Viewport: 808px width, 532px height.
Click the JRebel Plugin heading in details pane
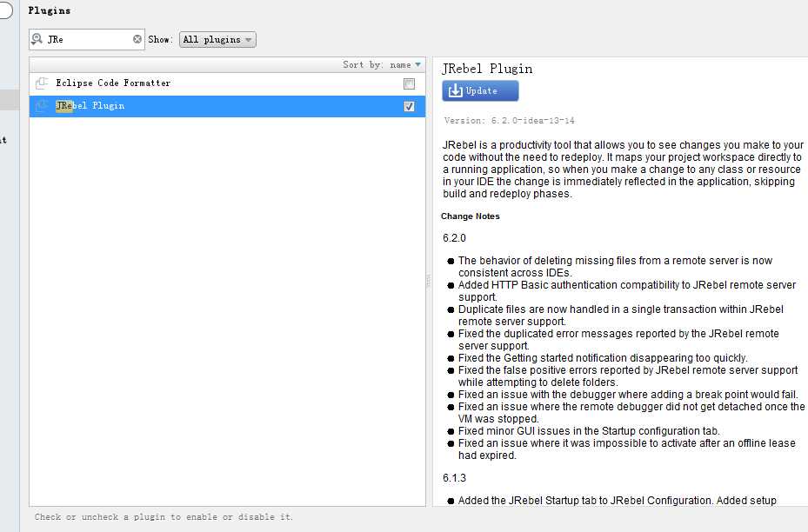click(487, 69)
